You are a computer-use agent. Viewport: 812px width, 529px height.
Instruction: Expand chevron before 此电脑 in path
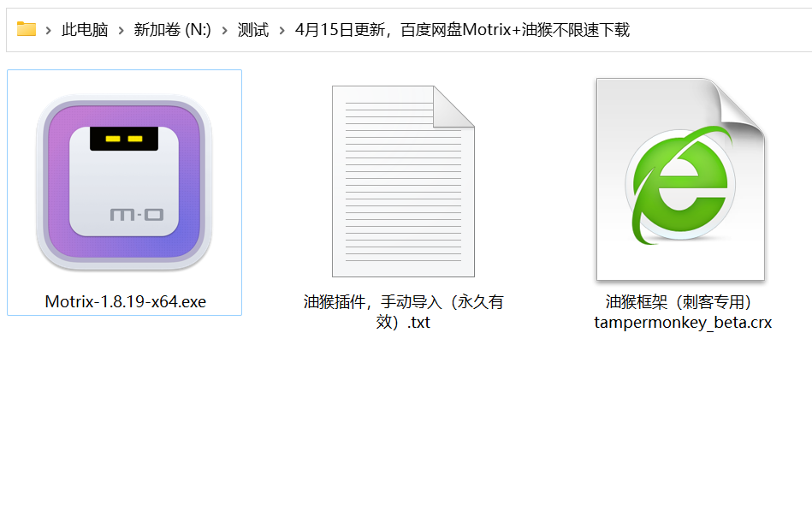click(x=48, y=30)
